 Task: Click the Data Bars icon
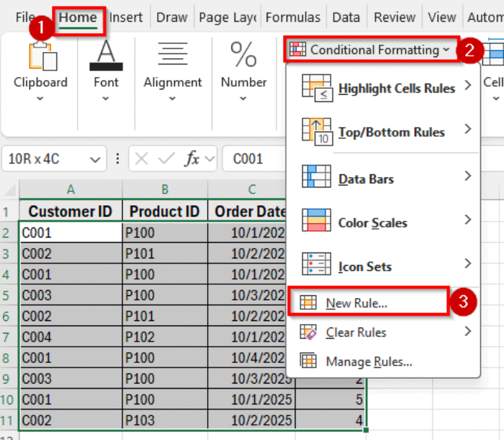point(316,176)
